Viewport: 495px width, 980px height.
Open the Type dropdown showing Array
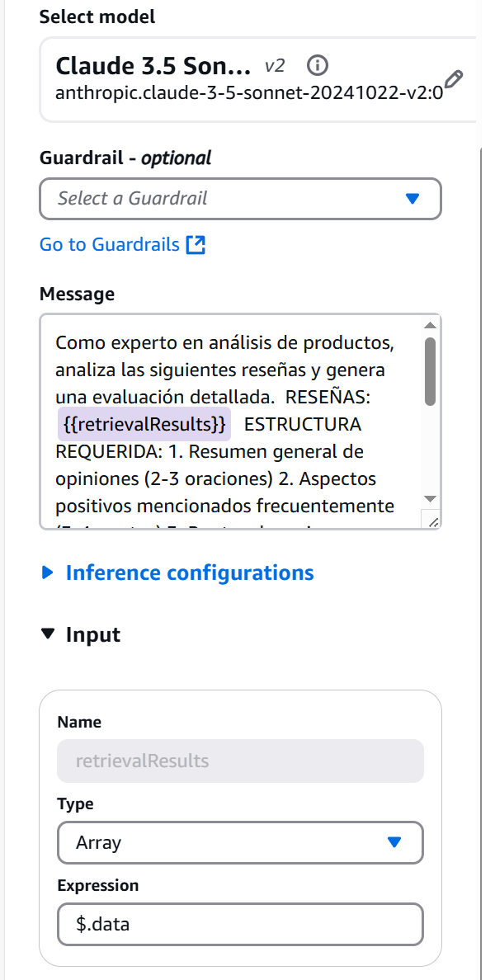tap(239, 842)
